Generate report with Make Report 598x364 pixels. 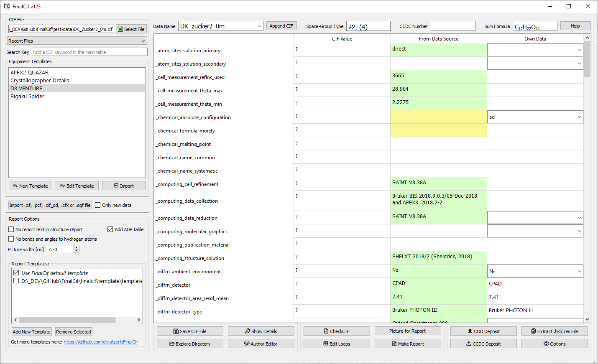[x=408, y=344]
